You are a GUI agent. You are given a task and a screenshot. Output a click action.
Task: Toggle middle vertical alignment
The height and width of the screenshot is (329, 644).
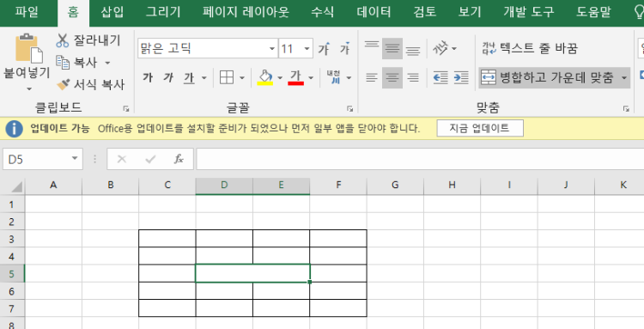point(392,48)
